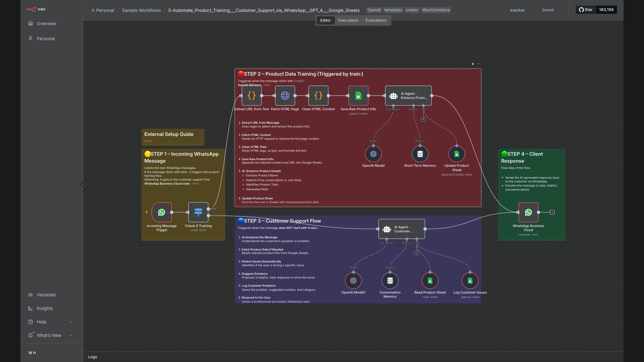Switch to the Evaluations tab
This screenshot has width=644, height=362.
tap(376, 20)
